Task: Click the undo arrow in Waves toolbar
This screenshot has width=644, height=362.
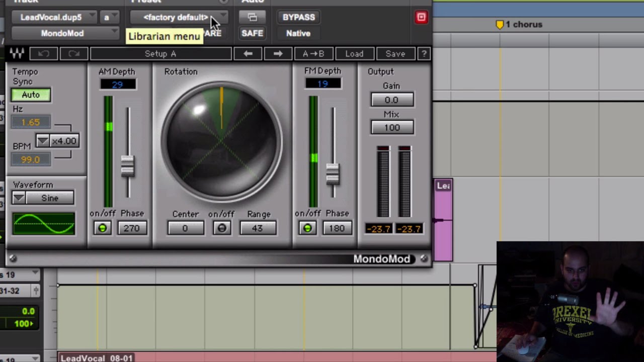Action: click(x=44, y=53)
